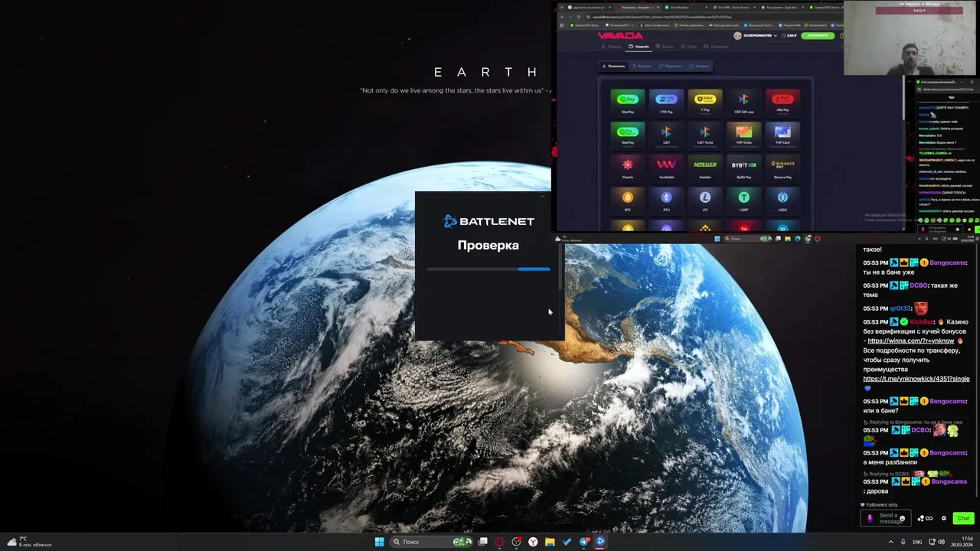
Task: Switch to the Кошелёк tab in Vavada
Action: point(639,47)
